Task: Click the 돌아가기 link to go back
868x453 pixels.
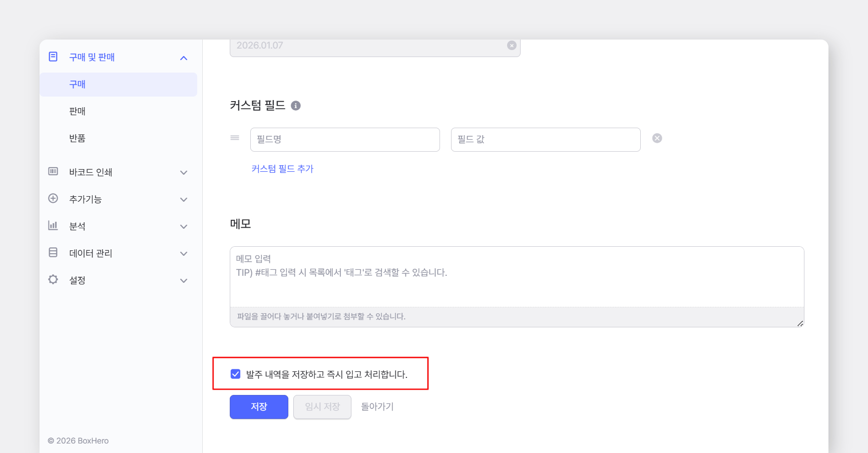Action: (x=377, y=407)
